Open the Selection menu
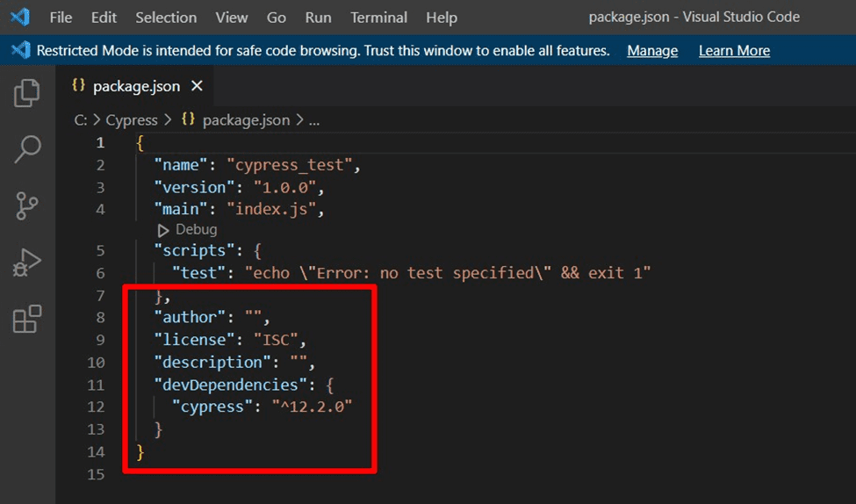The image size is (856, 504). tap(166, 18)
